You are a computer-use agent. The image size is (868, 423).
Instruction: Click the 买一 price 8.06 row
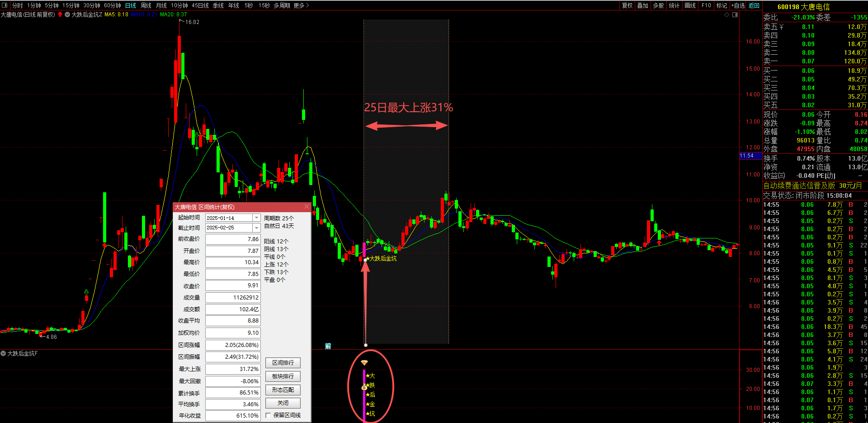(x=815, y=71)
